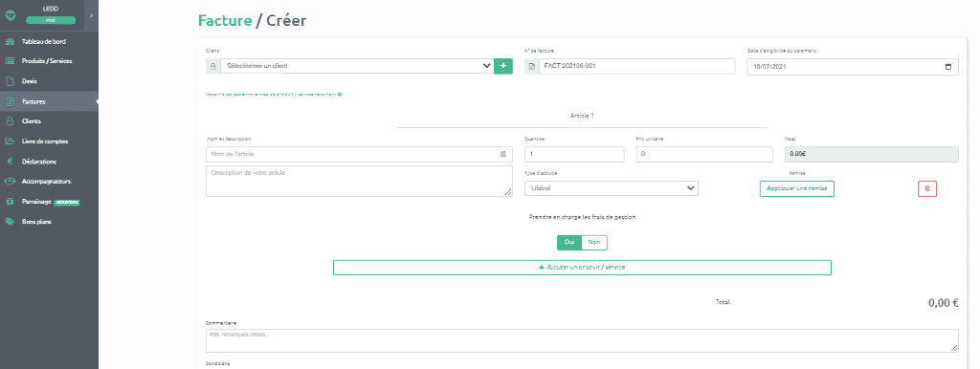Collapse the sidebar with the chevron arrow
The image size is (980, 369).
[91, 15]
